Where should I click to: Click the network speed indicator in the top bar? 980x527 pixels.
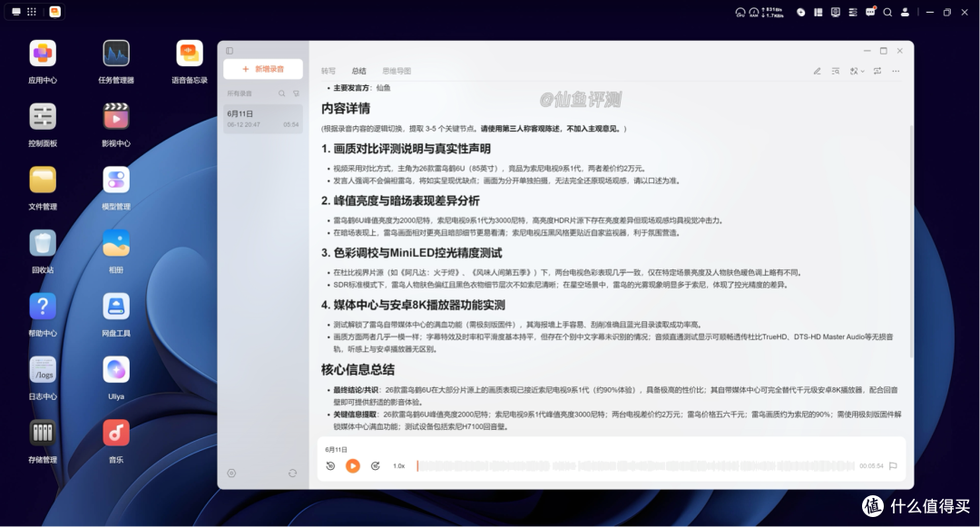tap(773, 12)
